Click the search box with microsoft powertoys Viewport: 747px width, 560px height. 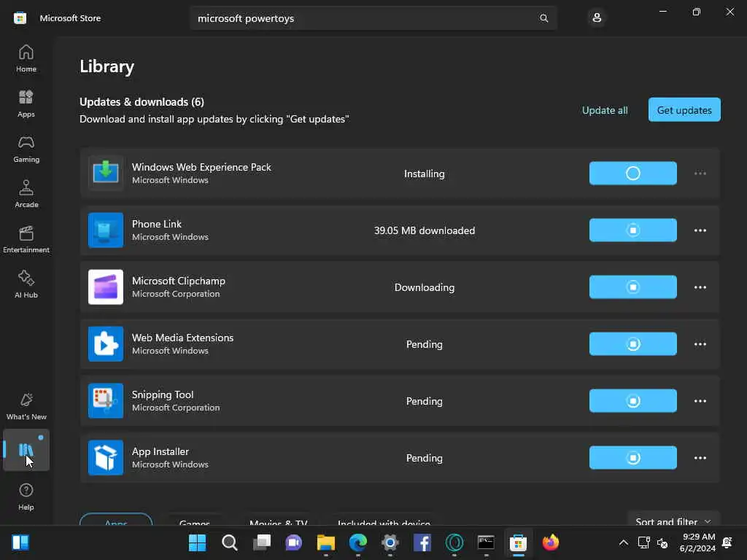coord(373,18)
